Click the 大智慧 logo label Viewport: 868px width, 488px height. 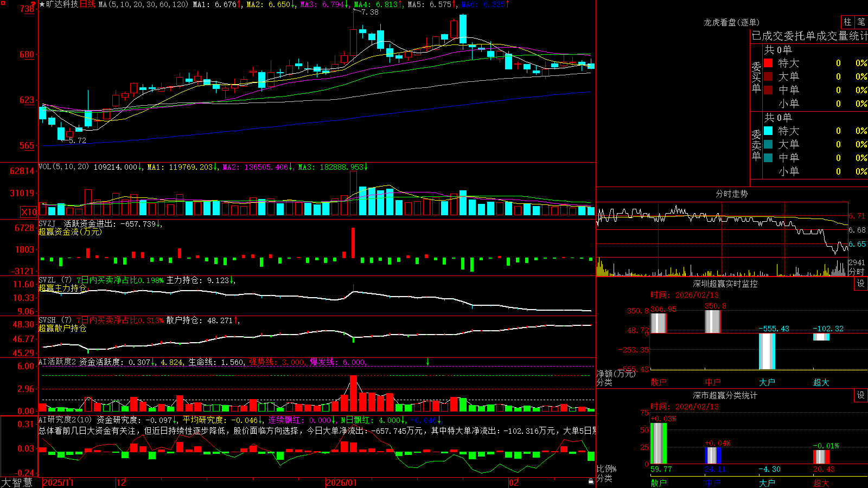pyautogui.click(x=17, y=483)
